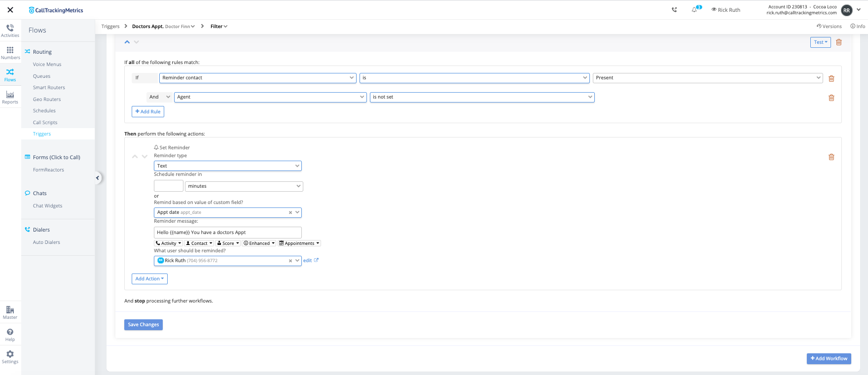Go to Smart Routers
The width and height of the screenshot is (868, 375).
[49, 88]
